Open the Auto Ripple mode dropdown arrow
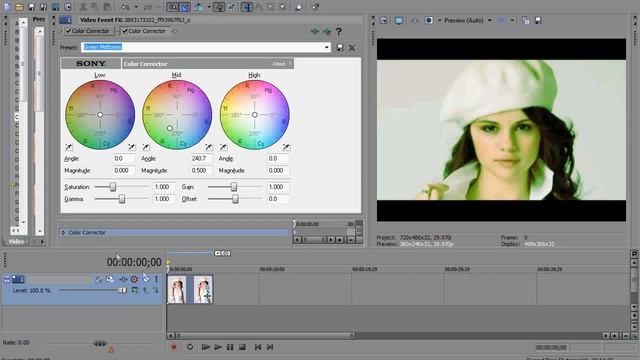 click(x=209, y=7)
